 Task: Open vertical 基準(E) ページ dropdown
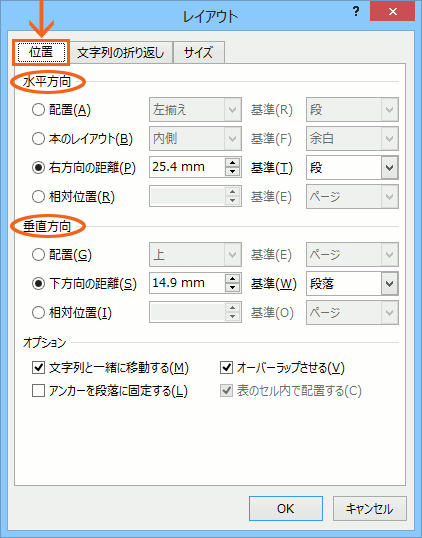(352, 255)
